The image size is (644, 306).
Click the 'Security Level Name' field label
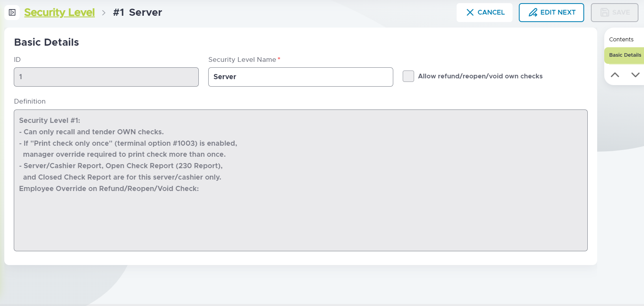pos(242,59)
